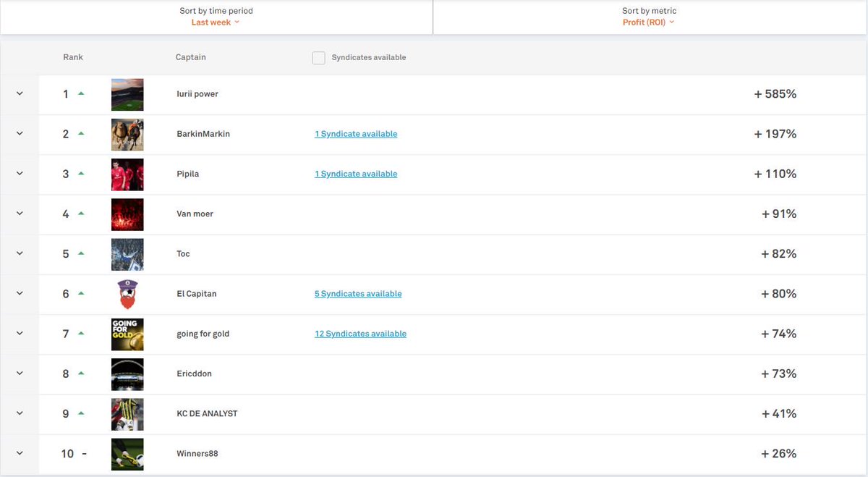Open going for gold's 12 Syndicates available link
This screenshot has width=868, height=477.
(360, 334)
